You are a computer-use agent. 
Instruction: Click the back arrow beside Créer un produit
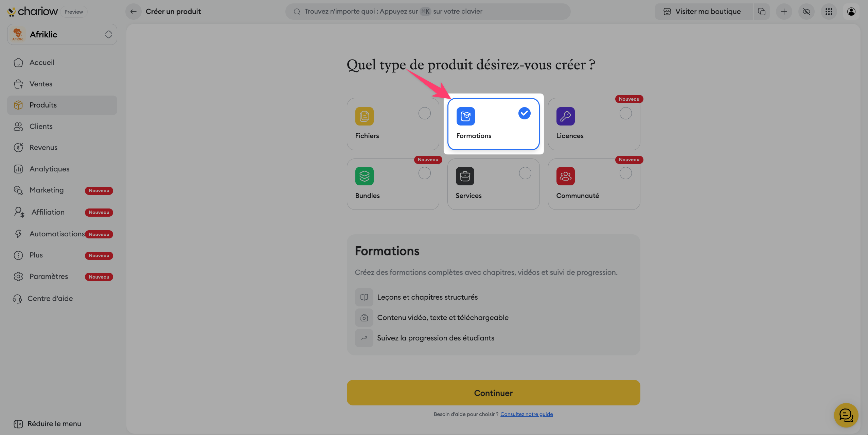coord(133,12)
